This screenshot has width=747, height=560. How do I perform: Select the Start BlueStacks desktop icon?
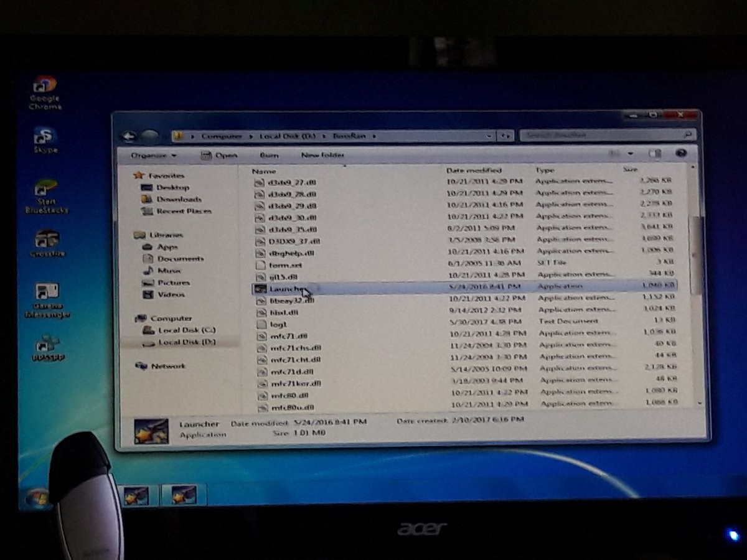click(46, 197)
